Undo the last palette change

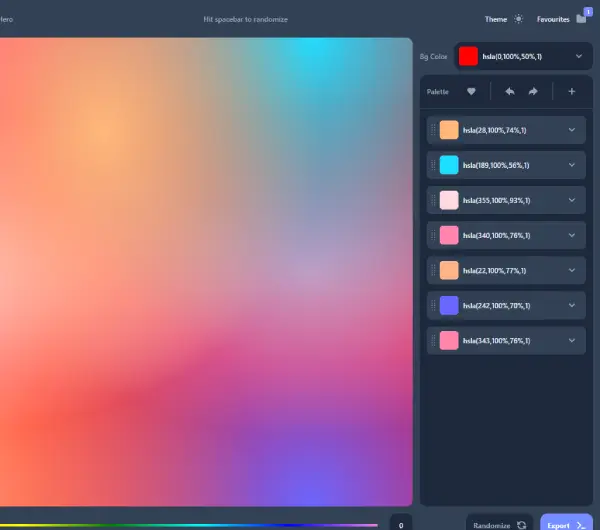click(509, 92)
